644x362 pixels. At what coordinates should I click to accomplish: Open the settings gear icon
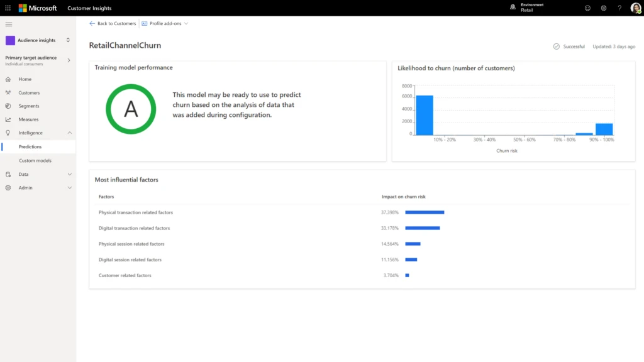[x=604, y=8]
